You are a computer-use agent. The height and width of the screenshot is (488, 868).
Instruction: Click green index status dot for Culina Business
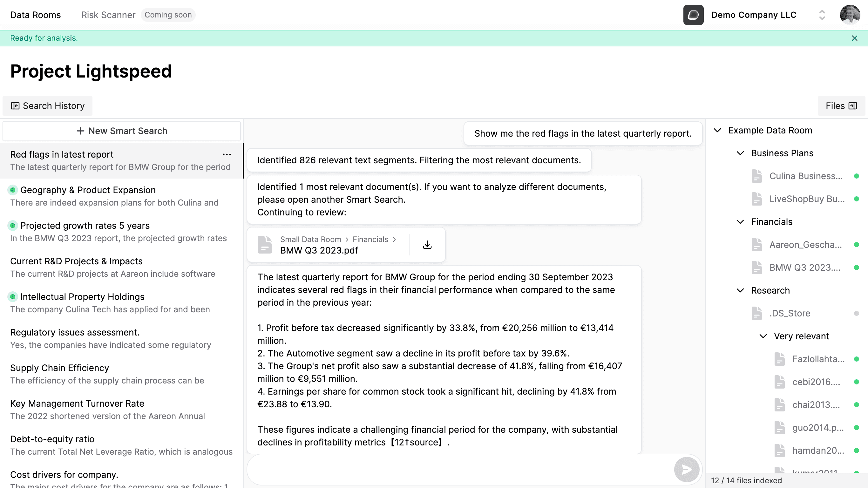pyautogui.click(x=856, y=176)
